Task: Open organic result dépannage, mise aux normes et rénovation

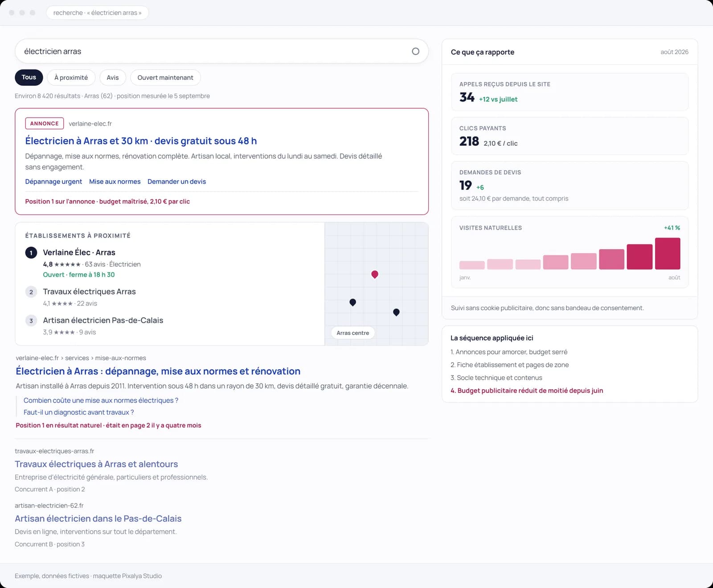Action: click(x=158, y=371)
